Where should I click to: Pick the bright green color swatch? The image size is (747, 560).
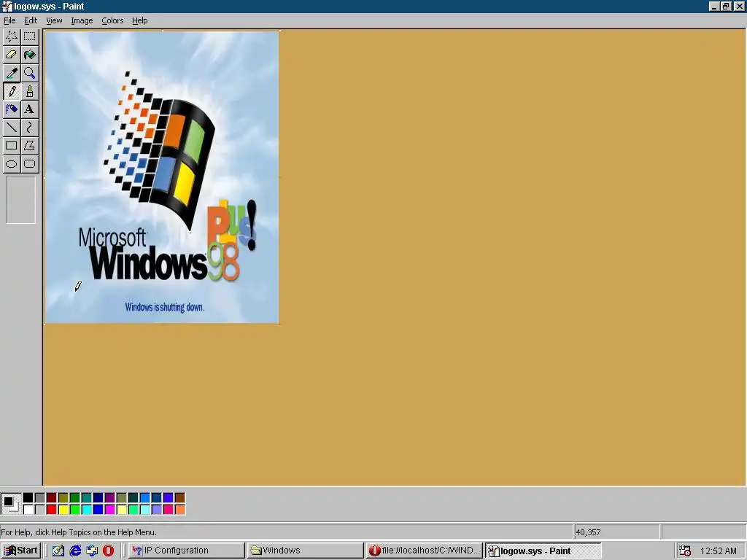tap(75, 510)
